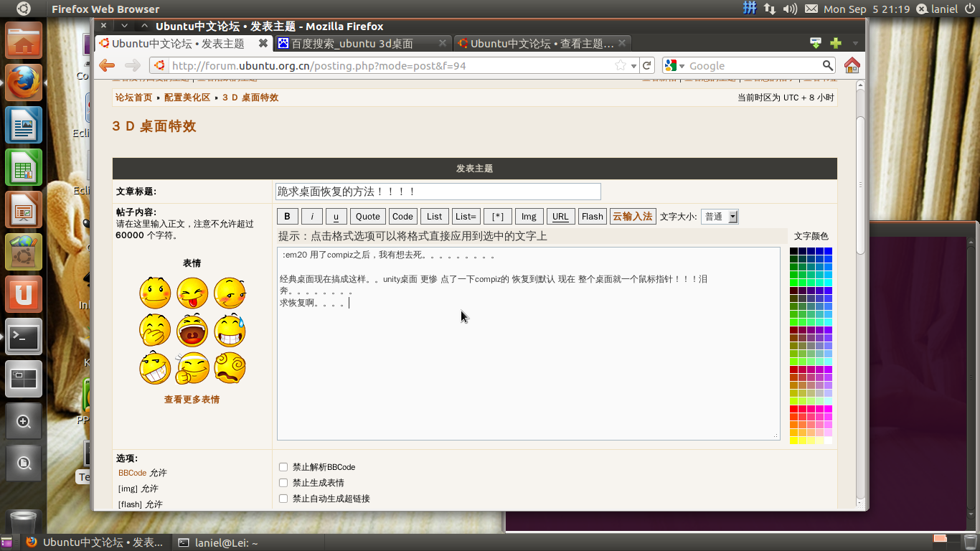Bookmark this page with the star icon
This screenshot has width=980, height=551.
pos(621,65)
